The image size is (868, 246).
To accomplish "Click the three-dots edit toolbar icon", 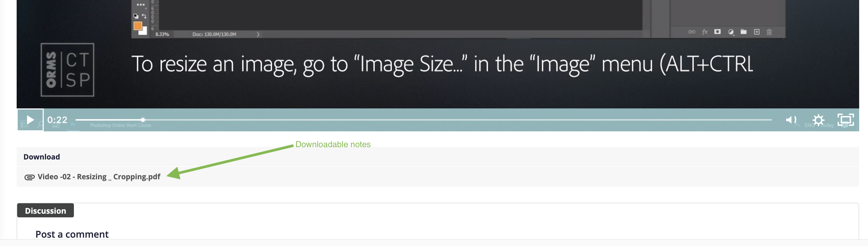I will pos(141,5).
